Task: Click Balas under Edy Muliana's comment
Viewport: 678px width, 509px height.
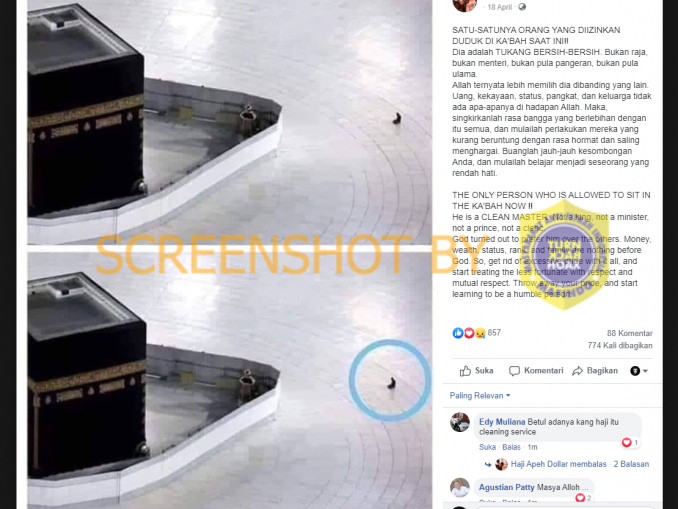Action: (x=511, y=447)
